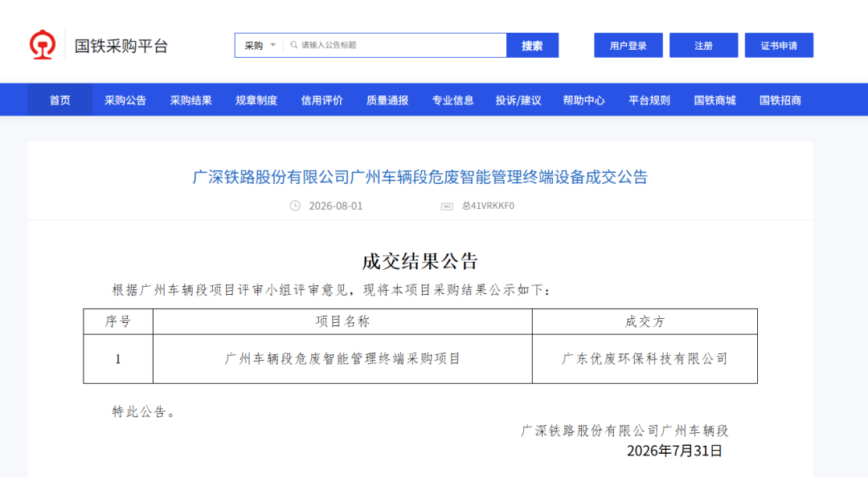Click the 证书申请 button
This screenshot has height=478, width=868.
tap(779, 45)
